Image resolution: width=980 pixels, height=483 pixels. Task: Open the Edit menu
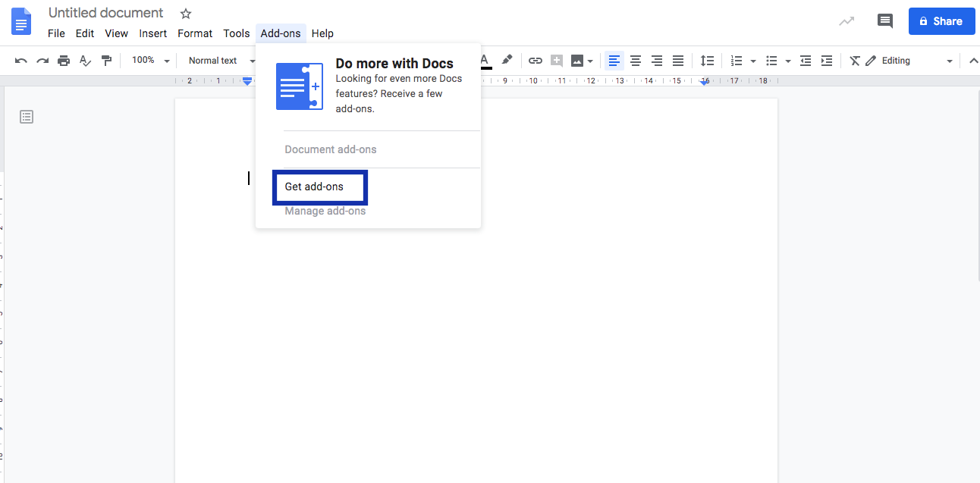[85, 33]
